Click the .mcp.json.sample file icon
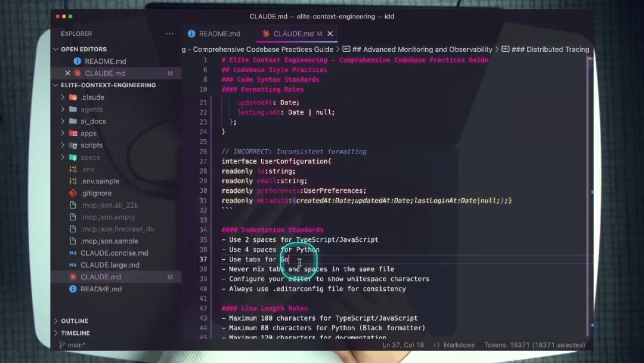 pyautogui.click(x=73, y=241)
